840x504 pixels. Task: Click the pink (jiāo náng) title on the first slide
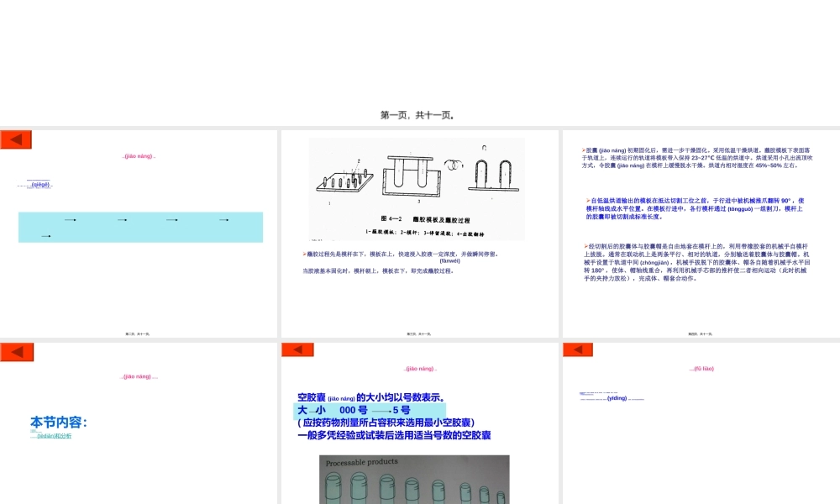coord(139,155)
